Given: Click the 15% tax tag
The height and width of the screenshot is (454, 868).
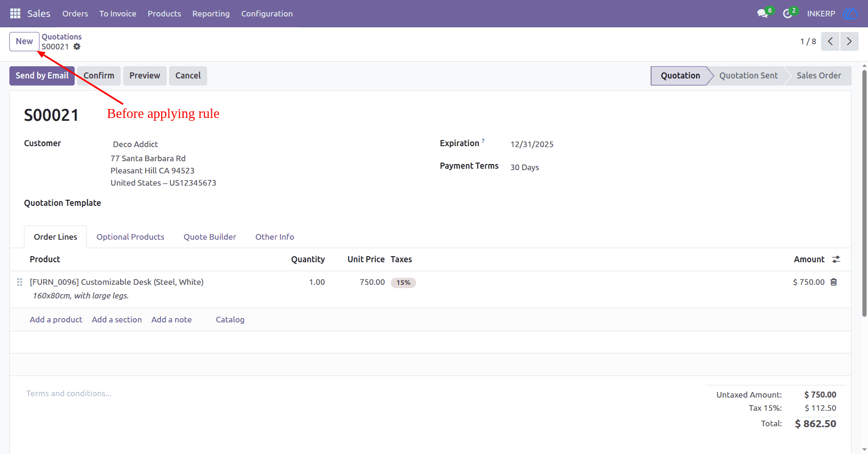Looking at the screenshot, I should point(403,282).
